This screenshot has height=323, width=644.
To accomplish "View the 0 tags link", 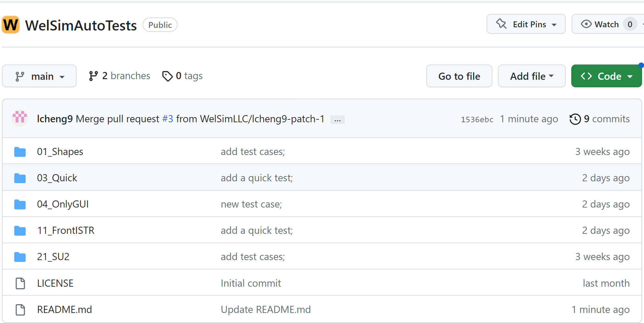I will [182, 76].
